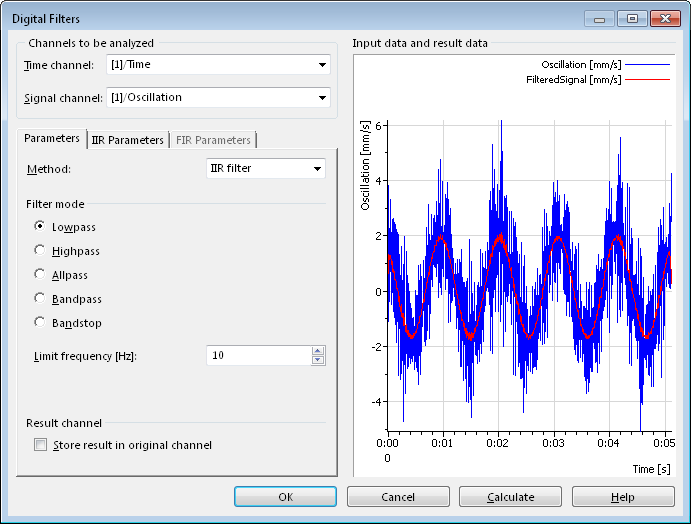This screenshot has height=524, width=691.
Task: Increase limit frequency with up arrow
Action: 318,351
